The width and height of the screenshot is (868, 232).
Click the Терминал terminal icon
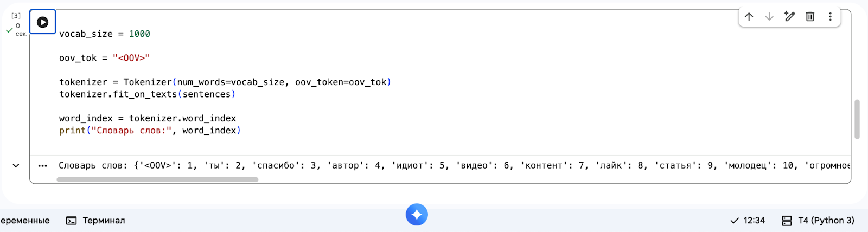click(71, 221)
